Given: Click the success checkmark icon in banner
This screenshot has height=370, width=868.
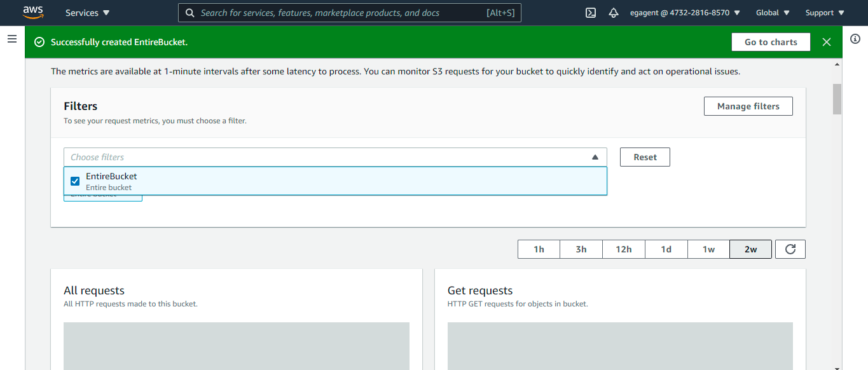Looking at the screenshot, I should click(39, 42).
